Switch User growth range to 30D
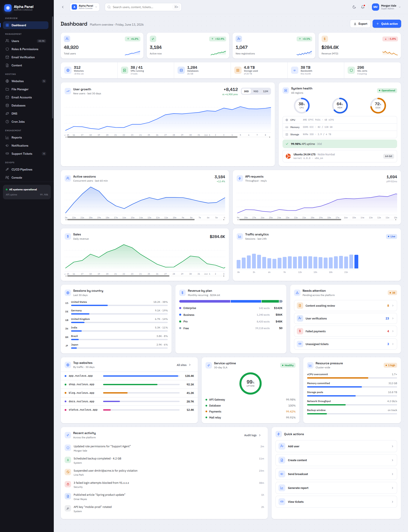408x532 pixels. point(246,91)
